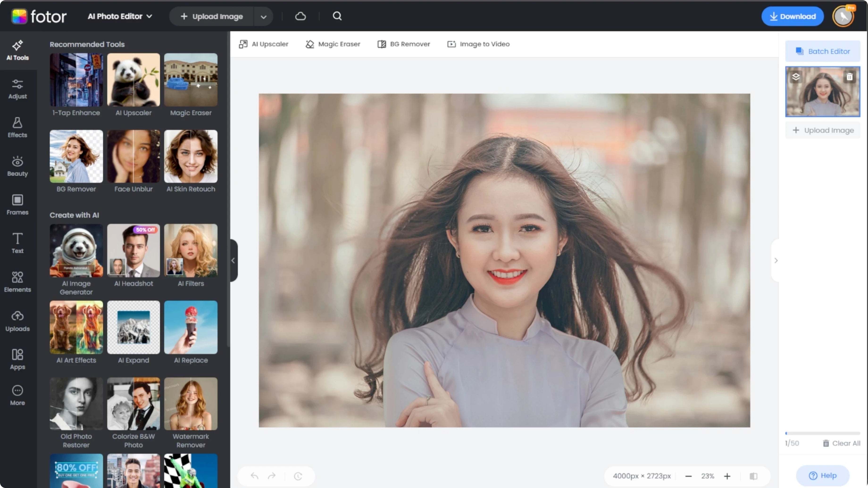Click the Create with AI heading
The image size is (868, 488).
coord(74,215)
